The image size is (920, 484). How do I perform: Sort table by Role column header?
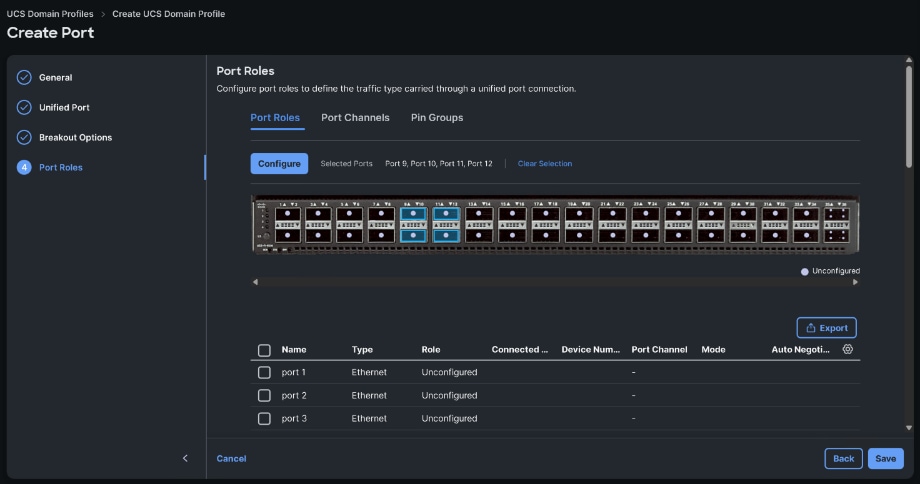click(431, 350)
